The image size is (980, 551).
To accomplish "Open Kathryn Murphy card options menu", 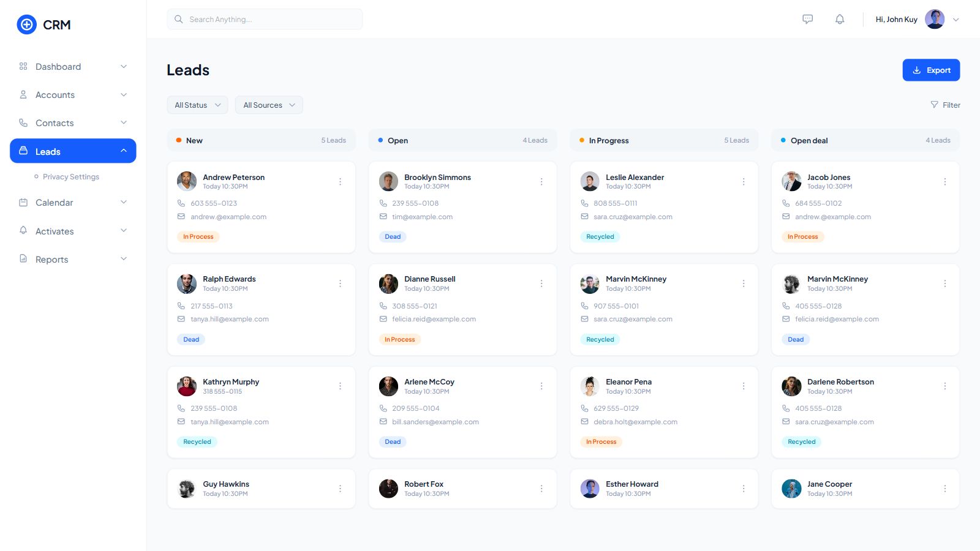I will 341,386.
